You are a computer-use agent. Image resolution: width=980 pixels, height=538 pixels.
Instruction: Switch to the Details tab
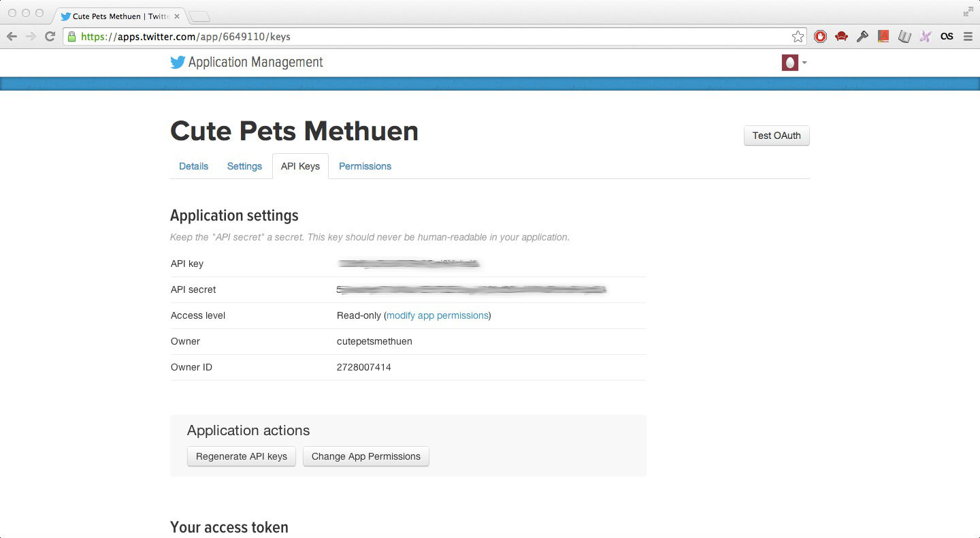tap(193, 166)
